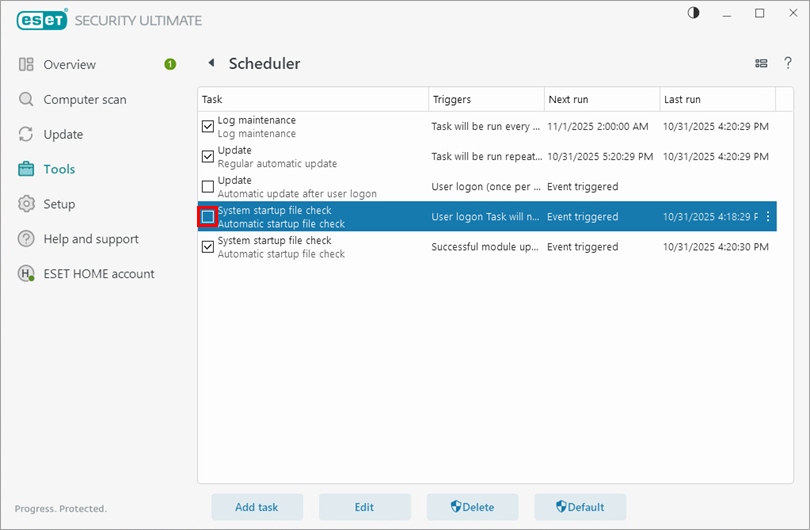The height and width of the screenshot is (530, 810).
Task: Click the Help and support question icon
Action: coord(26,239)
